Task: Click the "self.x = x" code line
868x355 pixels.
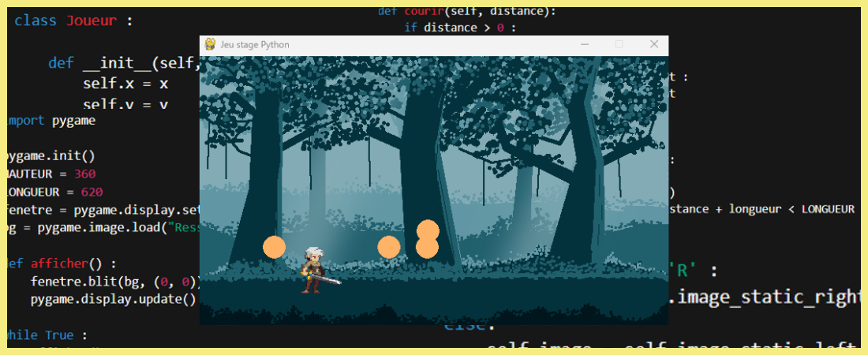Action: tap(125, 84)
